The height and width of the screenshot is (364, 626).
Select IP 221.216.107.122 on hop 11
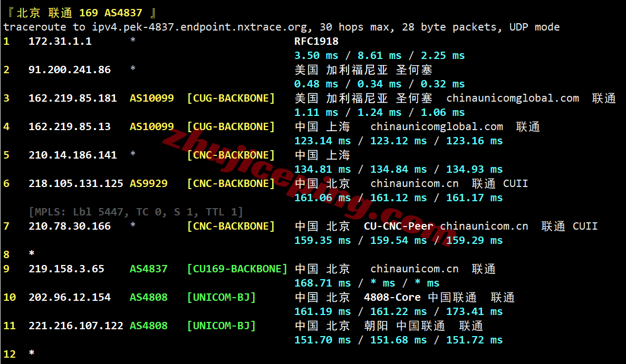(x=76, y=326)
